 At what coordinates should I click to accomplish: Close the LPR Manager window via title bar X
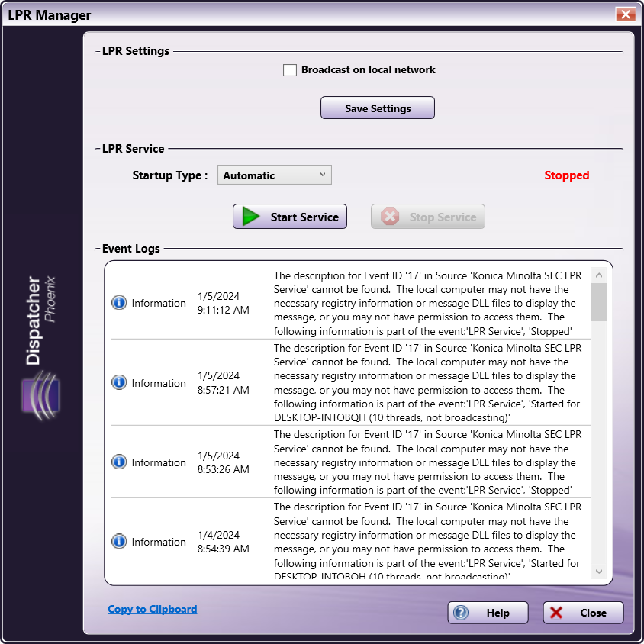tap(626, 14)
